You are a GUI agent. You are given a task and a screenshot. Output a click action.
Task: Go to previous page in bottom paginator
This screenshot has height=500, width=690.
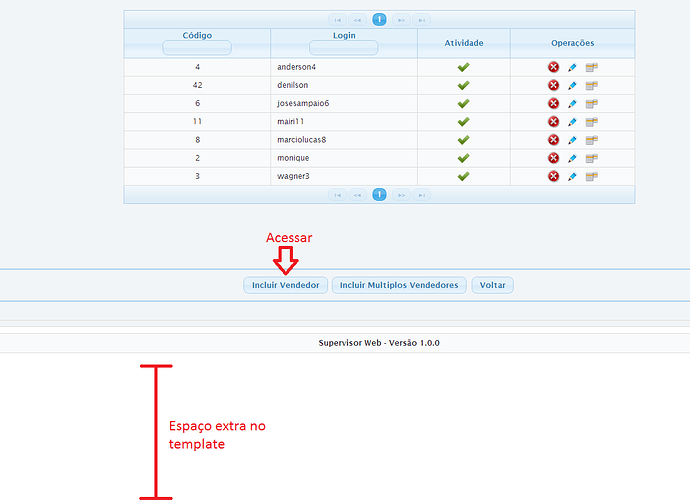357,195
